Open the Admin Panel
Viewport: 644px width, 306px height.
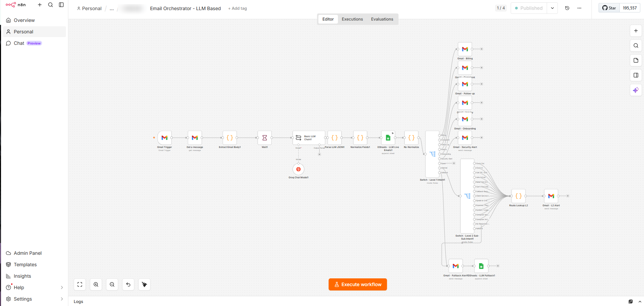pyautogui.click(x=34, y=253)
